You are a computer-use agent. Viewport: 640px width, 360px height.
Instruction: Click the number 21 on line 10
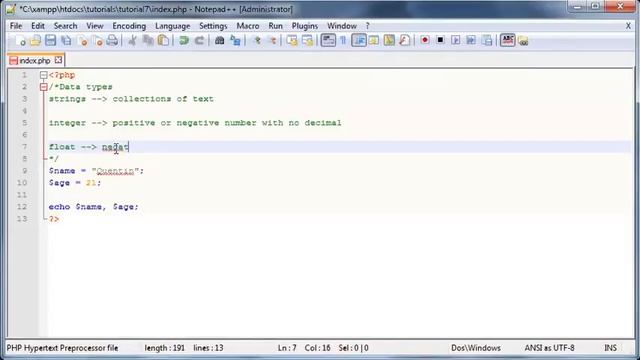(91, 183)
